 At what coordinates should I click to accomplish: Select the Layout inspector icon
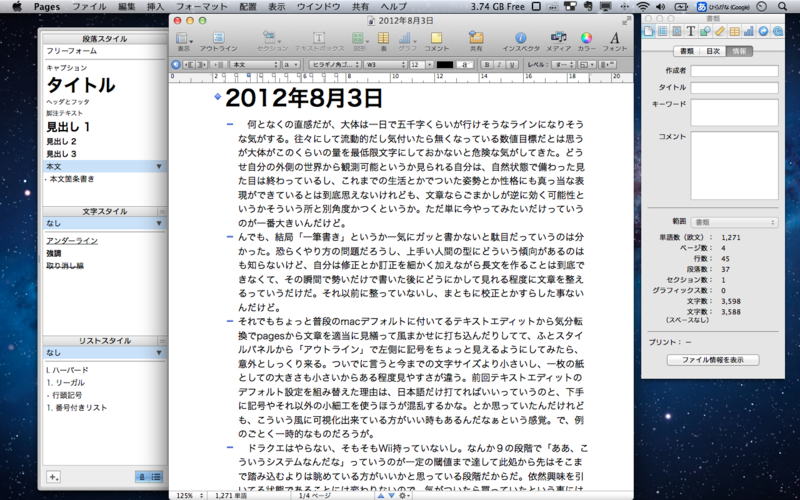click(x=662, y=31)
